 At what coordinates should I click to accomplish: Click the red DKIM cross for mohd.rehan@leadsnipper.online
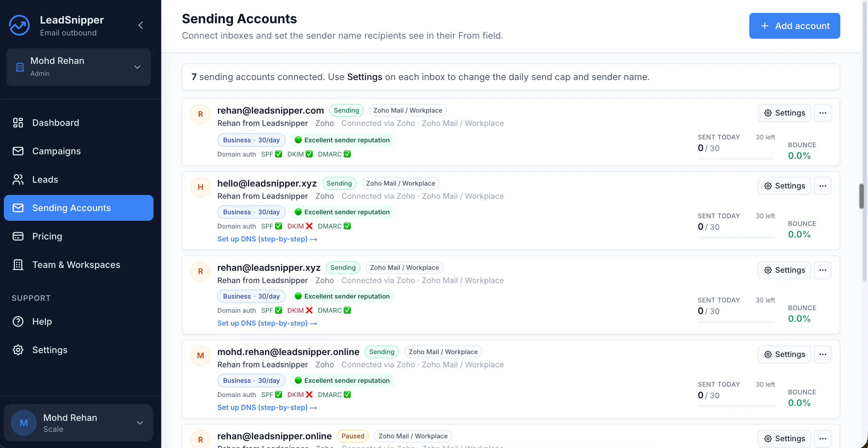[x=309, y=394]
